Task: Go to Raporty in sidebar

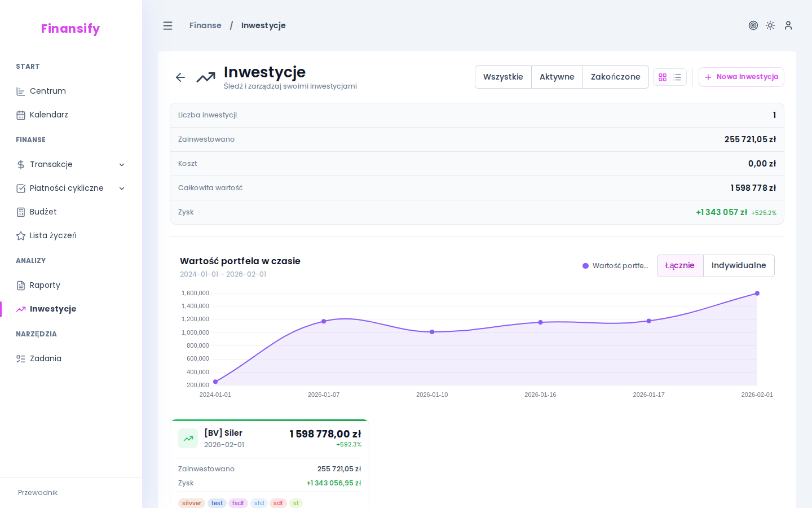Action: (45, 286)
